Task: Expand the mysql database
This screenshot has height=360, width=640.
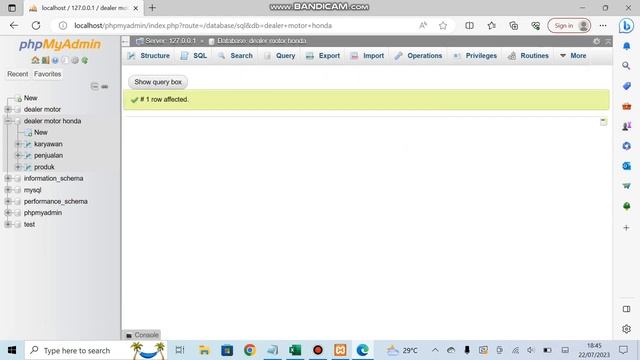Action: click(8, 190)
